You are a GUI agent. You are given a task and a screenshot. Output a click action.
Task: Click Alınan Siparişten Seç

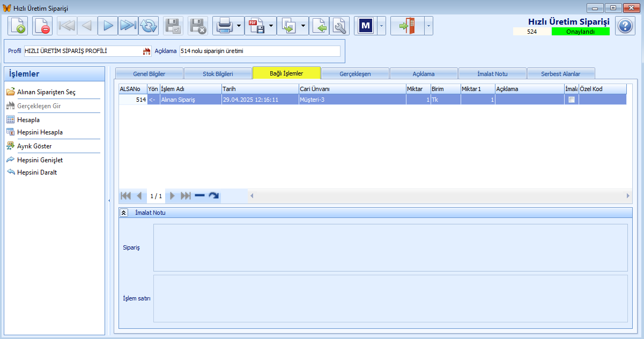point(46,92)
